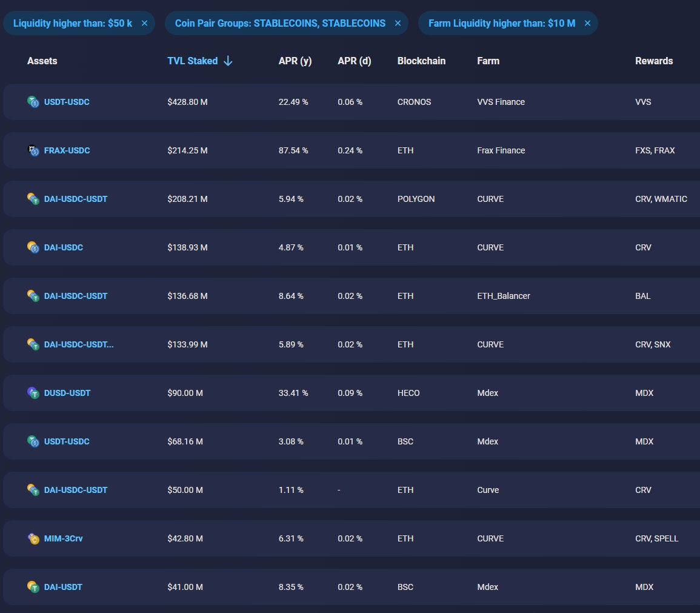Click the CRV, WMATIC rewards cell
The width and height of the screenshot is (700, 613).
pyautogui.click(x=661, y=199)
